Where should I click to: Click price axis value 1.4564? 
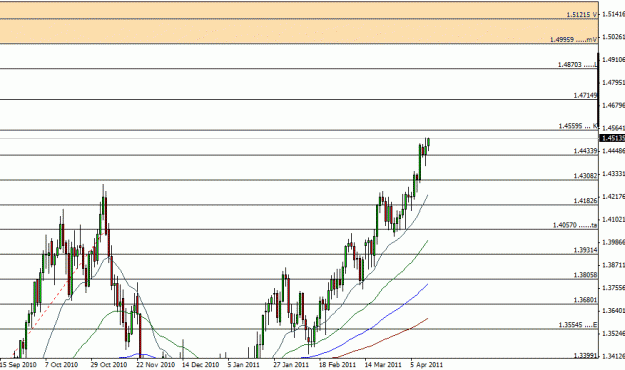coord(613,128)
